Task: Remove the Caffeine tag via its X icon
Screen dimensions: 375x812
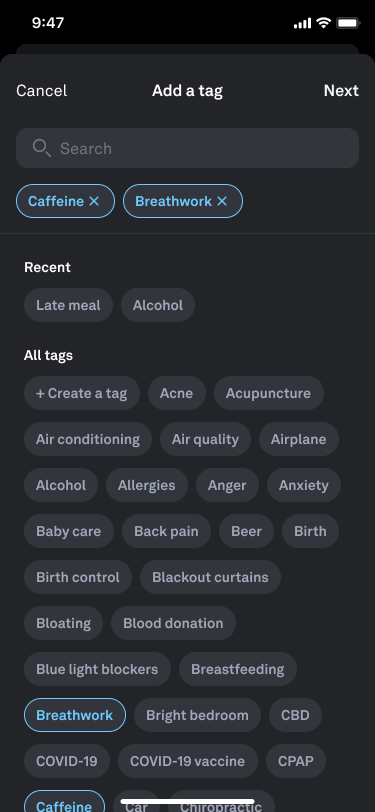Action: click(94, 201)
